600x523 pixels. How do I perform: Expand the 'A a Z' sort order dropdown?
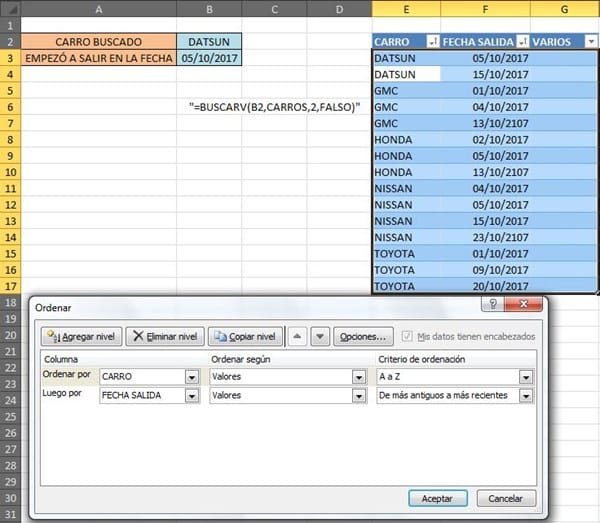tap(525, 377)
